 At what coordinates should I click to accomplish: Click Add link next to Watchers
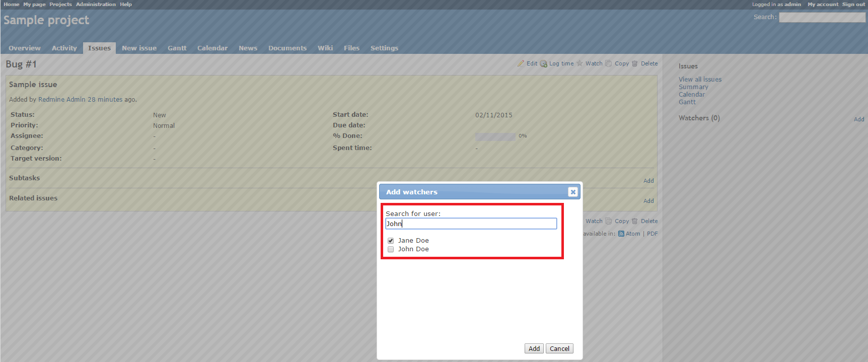859,119
